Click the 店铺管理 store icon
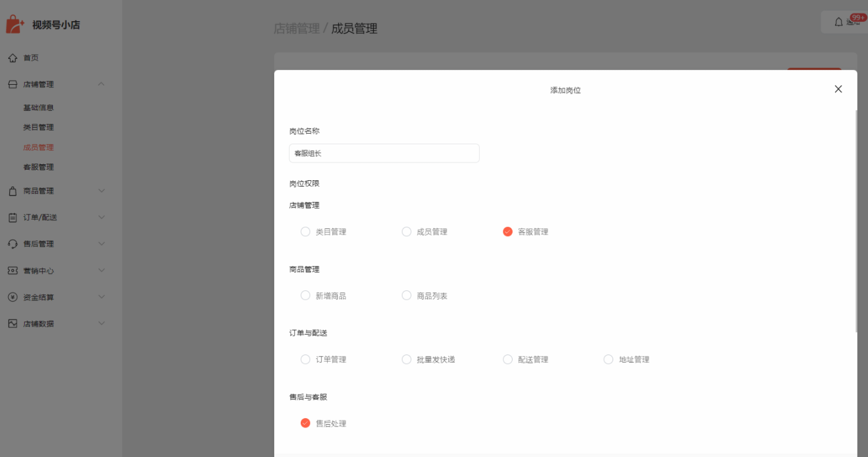Image resolution: width=868 pixels, height=457 pixels. (12, 84)
